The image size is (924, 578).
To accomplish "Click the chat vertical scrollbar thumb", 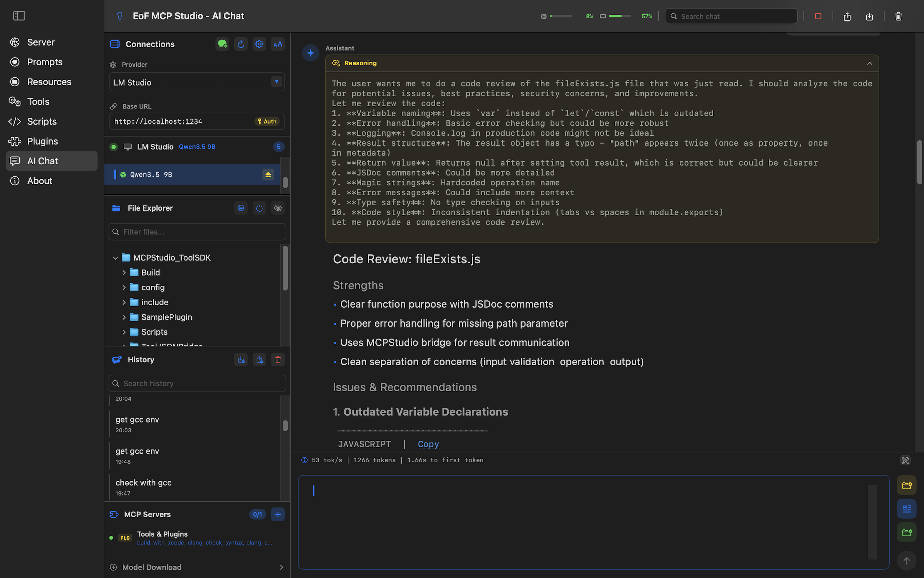I will point(919,163).
